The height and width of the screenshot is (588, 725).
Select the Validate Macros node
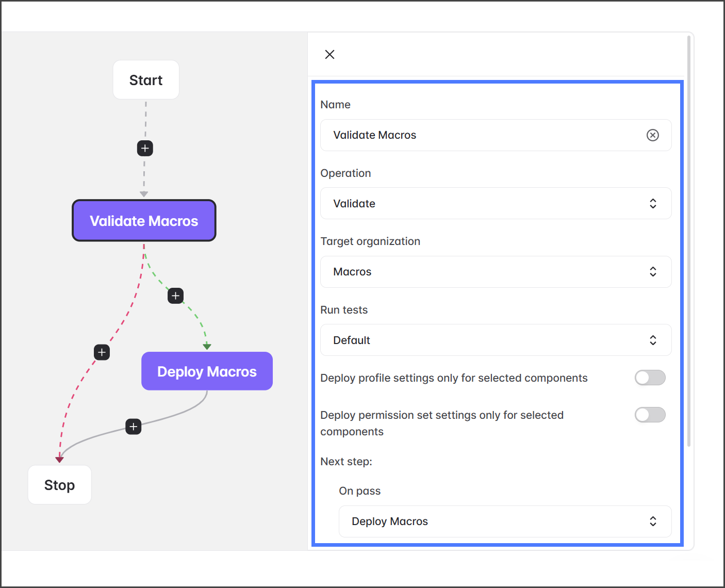[x=144, y=221]
